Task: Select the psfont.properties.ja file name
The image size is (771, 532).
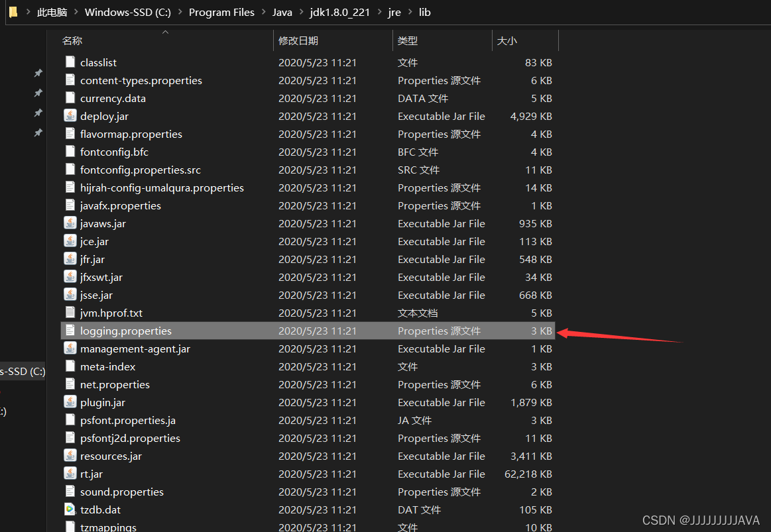Action: pos(128,421)
